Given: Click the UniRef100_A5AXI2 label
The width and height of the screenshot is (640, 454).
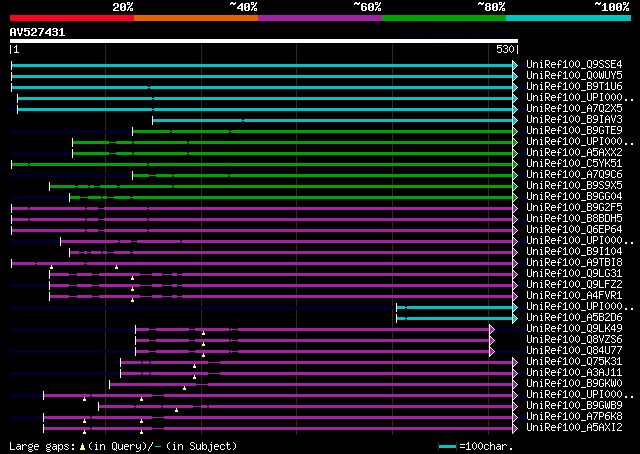Looking at the screenshot, I should coord(574,428).
